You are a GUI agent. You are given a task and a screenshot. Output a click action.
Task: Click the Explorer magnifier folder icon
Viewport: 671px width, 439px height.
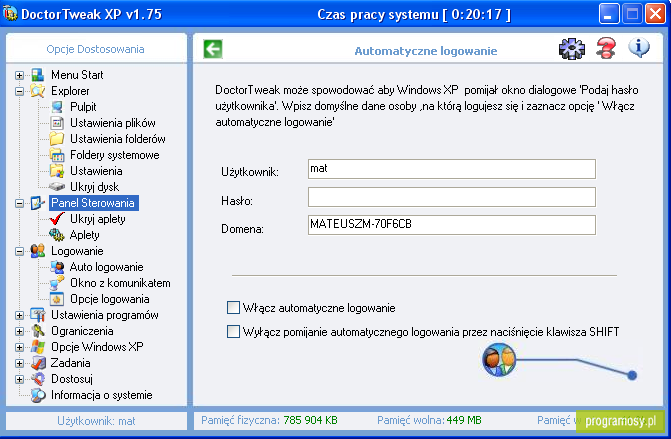tap(38, 91)
